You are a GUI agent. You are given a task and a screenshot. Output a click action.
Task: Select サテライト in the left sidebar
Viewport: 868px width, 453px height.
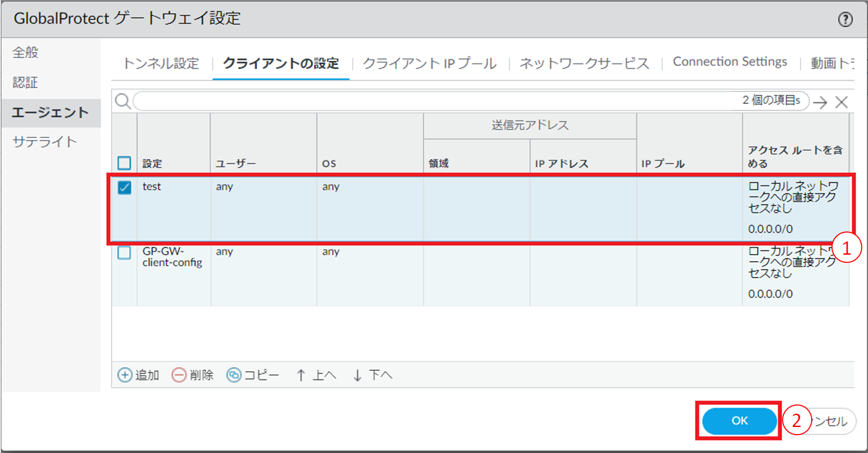tap(44, 142)
